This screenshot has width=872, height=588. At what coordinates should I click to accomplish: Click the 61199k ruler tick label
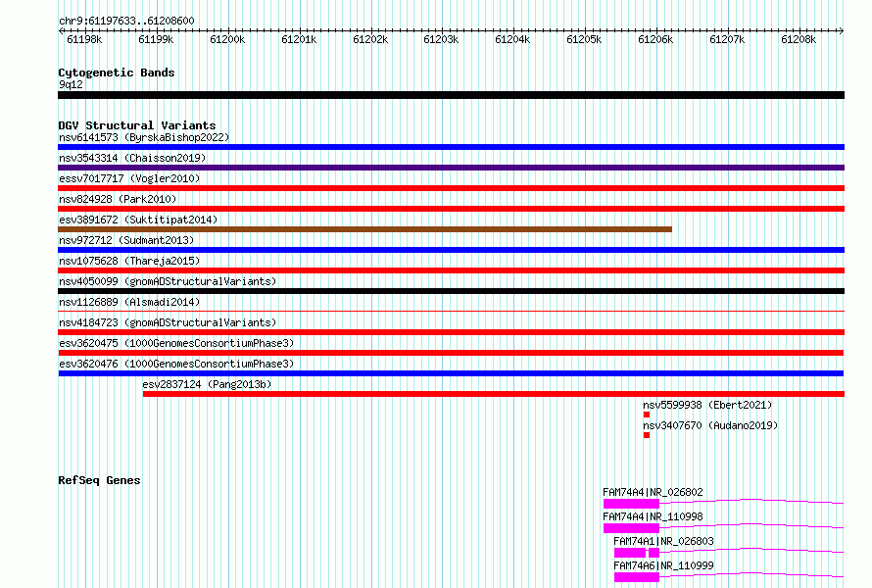pyautogui.click(x=156, y=39)
